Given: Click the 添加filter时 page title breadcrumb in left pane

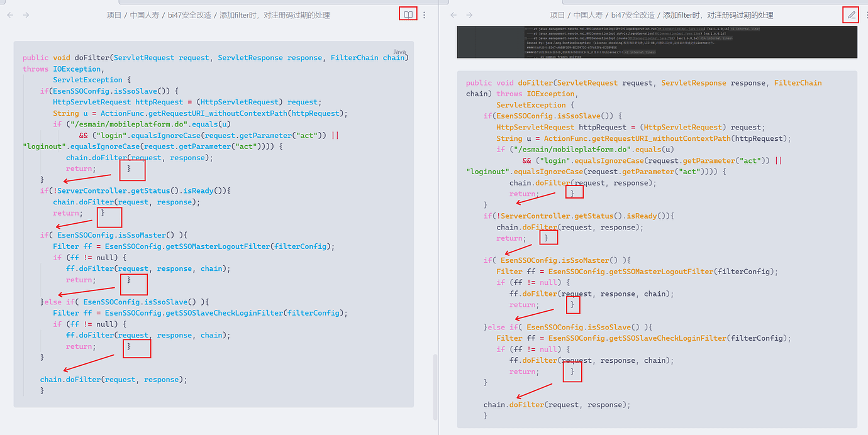Looking at the screenshot, I should (x=274, y=15).
